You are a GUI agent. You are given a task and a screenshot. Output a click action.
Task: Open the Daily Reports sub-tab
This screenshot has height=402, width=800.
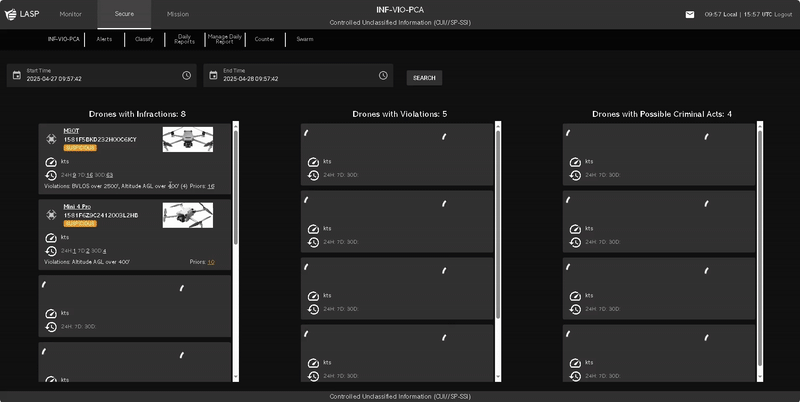coord(185,39)
